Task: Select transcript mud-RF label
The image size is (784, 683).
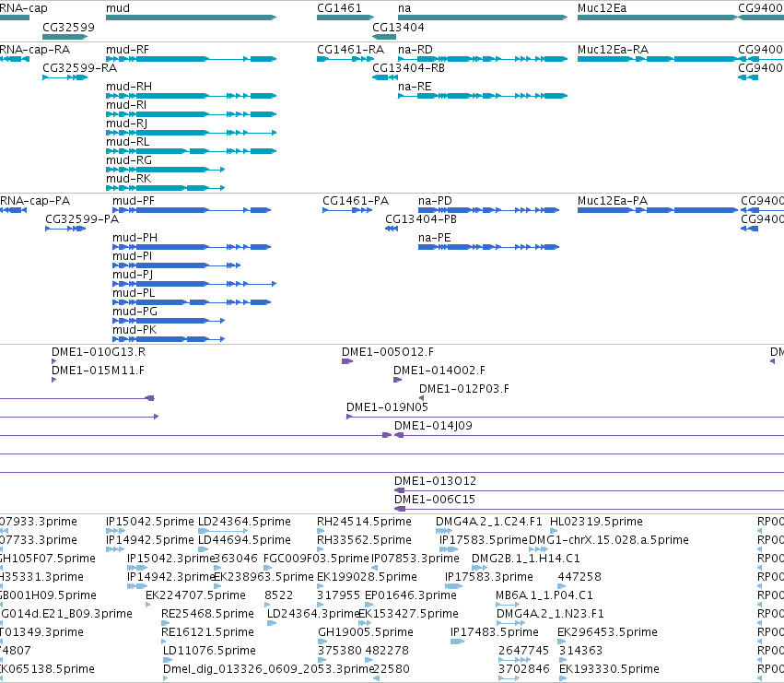Action: click(127, 50)
